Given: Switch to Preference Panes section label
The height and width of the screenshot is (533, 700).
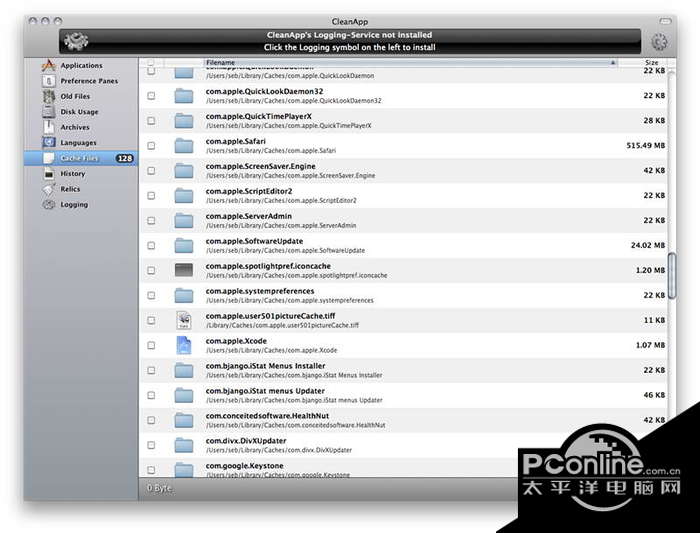Looking at the screenshot, I should [89, 81].
